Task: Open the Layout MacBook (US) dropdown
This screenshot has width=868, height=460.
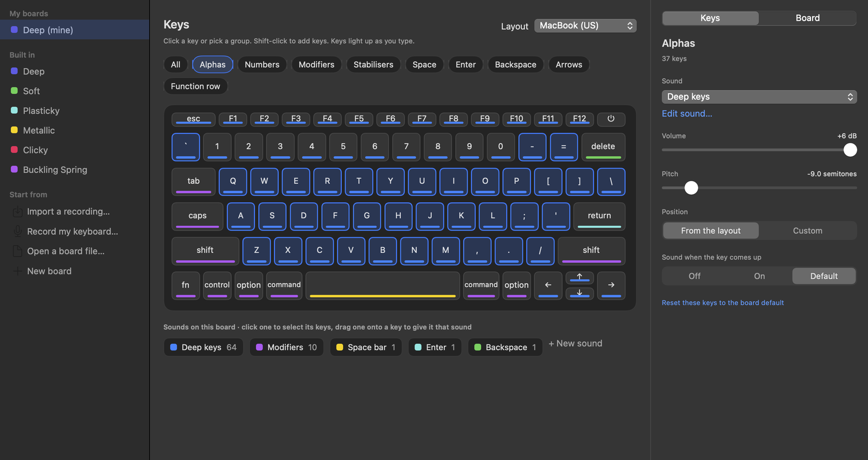Action: [585, 25]
